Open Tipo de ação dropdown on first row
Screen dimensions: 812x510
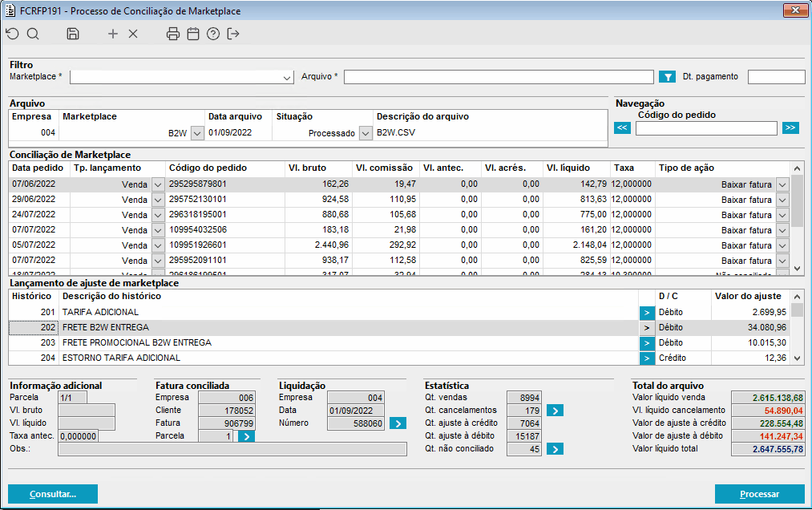[782, 184]
